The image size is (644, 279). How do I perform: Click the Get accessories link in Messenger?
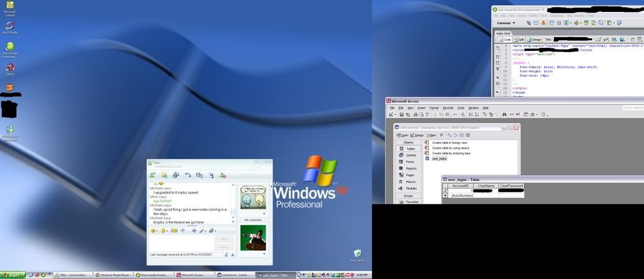pyautogui.click(x=253, y=220)
